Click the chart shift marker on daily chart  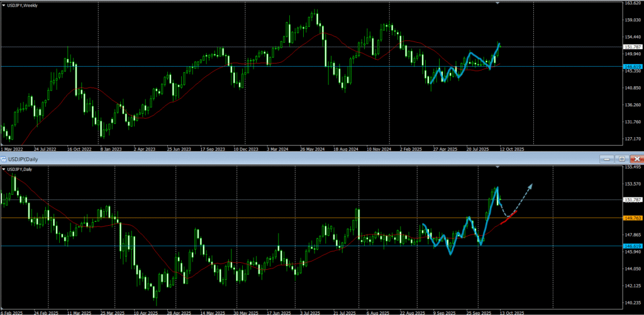coord(497,168)
